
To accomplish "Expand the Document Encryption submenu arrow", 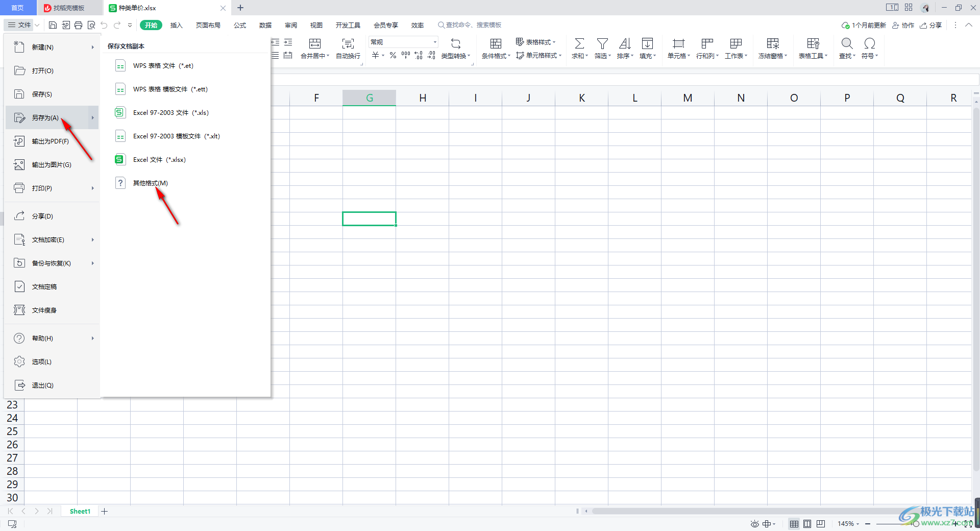I will (x=92, y=239).
